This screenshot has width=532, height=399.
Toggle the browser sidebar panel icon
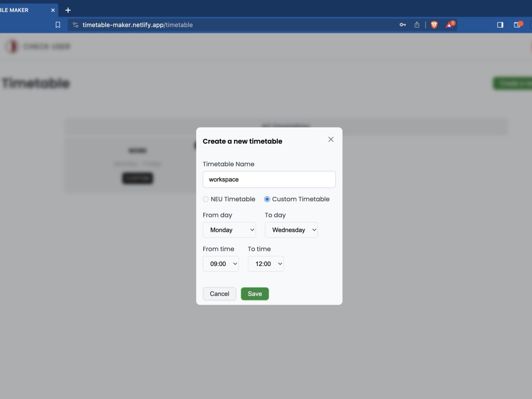500,25
